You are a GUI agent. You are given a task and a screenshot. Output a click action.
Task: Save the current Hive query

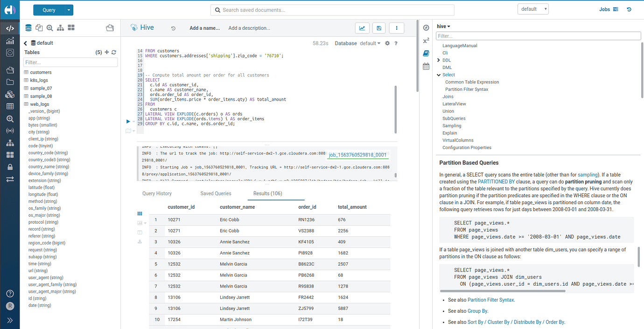pos(378,28)
